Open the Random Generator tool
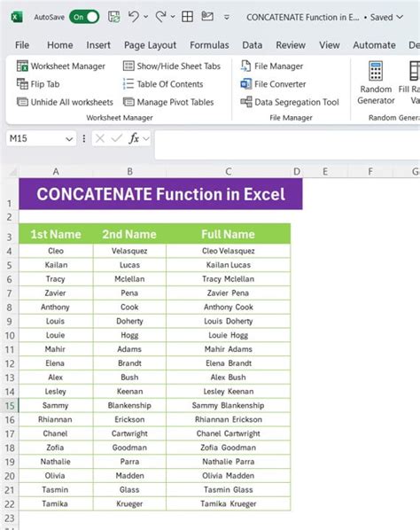 [x=376, y=82]
